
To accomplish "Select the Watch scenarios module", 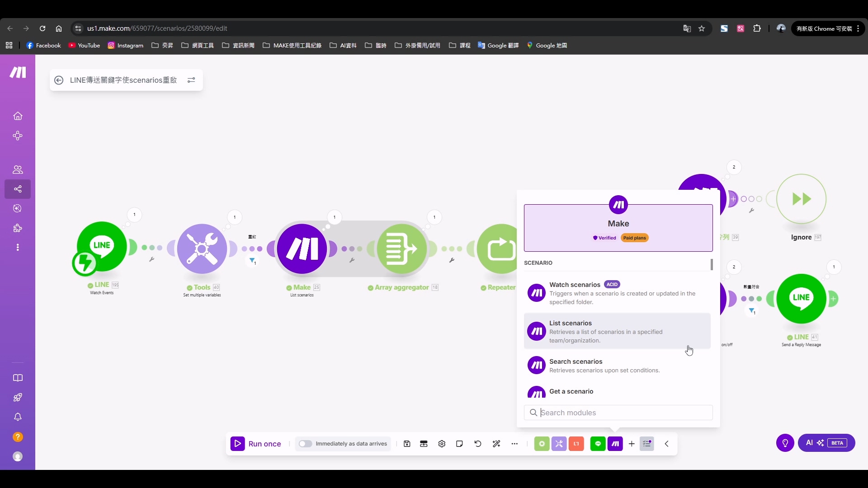I will tap(617, 293).
